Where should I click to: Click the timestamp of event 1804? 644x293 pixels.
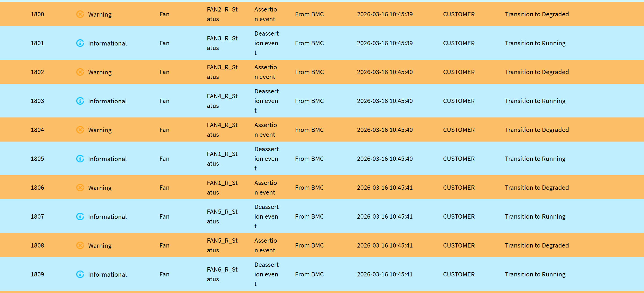(385, 130)
